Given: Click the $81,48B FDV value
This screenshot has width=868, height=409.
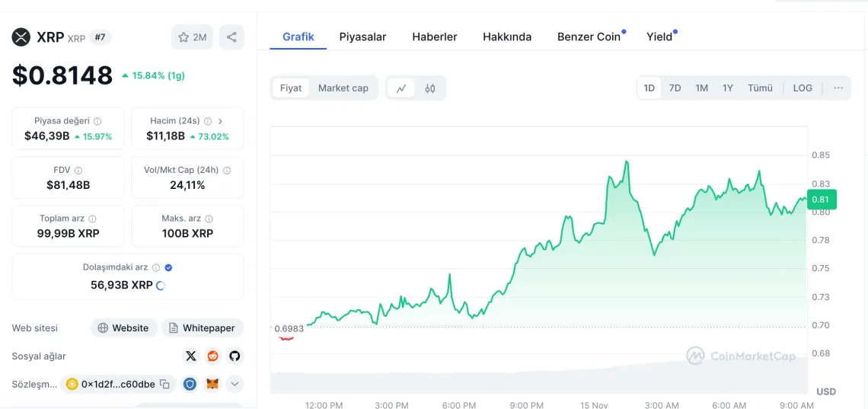Looking at the screenshot, I should [x=68, y=185].
